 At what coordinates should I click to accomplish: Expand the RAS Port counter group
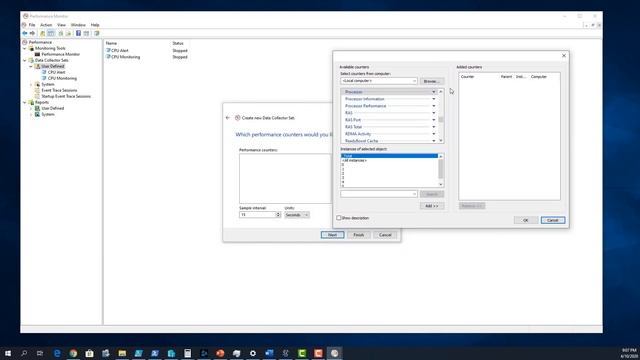click(x=433, y=120)
